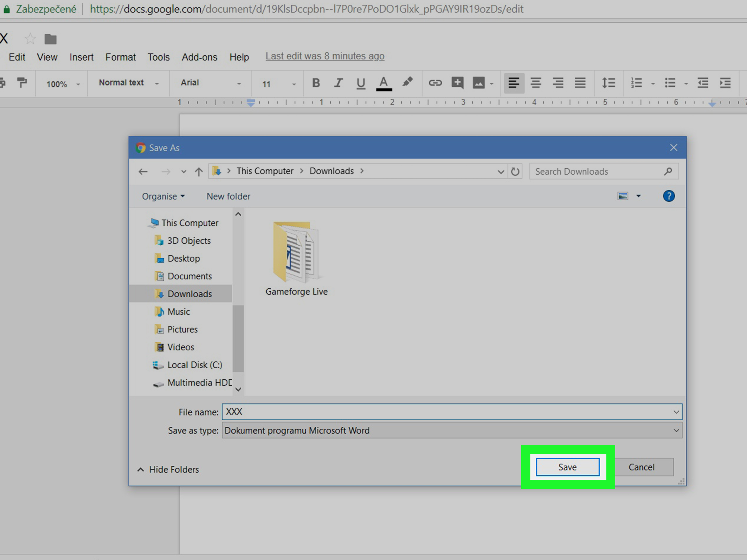
Task: Select the Gameforge Live folder
Action: (296, 259)
